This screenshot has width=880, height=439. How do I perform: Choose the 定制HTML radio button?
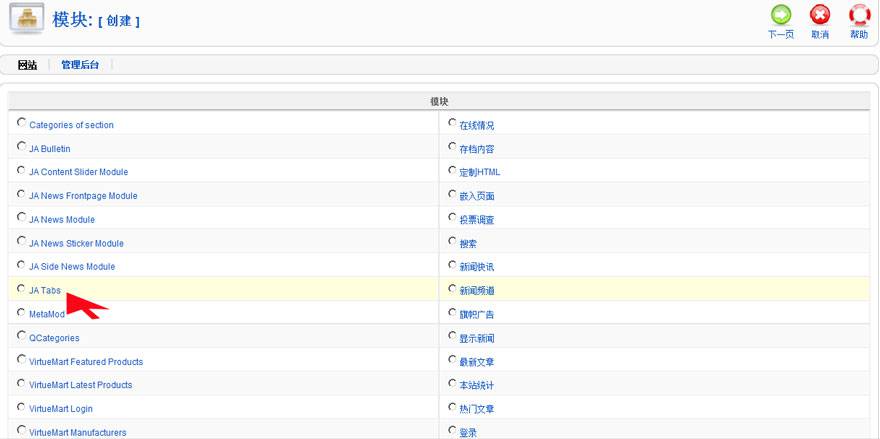tap(452, 170)
